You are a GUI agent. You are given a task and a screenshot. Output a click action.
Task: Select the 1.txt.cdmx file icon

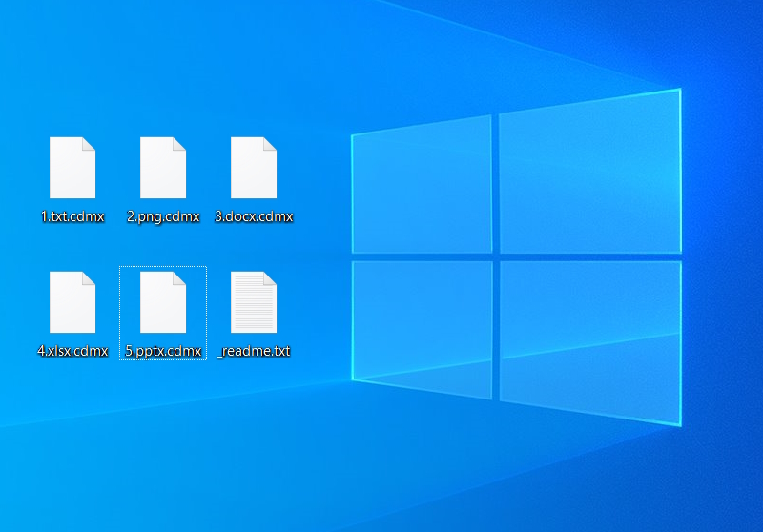point(72,168)
